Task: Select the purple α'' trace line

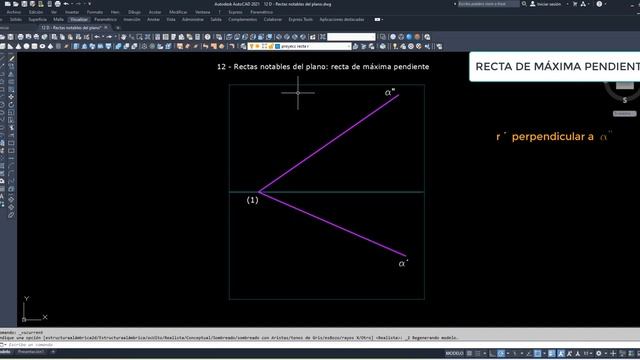Action: click(329, 143)
